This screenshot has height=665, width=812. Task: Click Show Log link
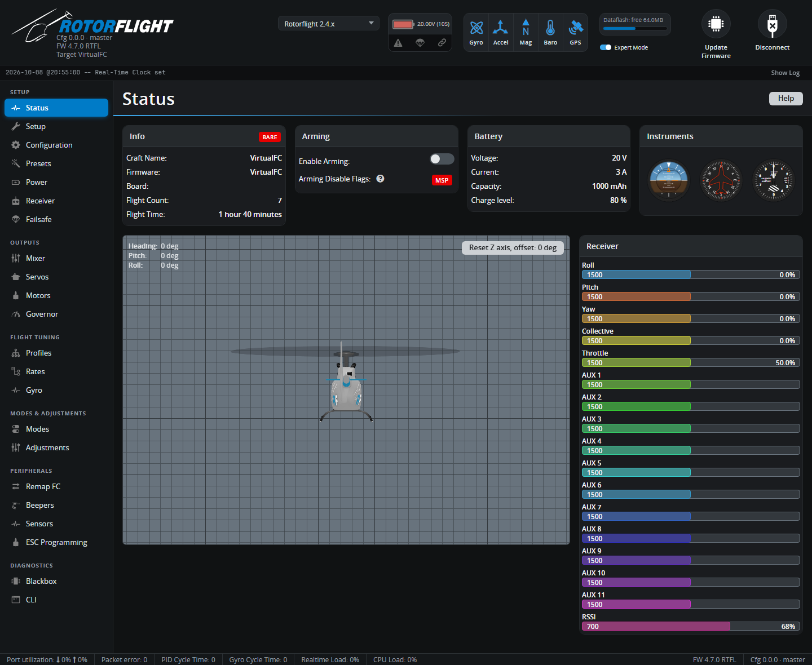[785, 73]
